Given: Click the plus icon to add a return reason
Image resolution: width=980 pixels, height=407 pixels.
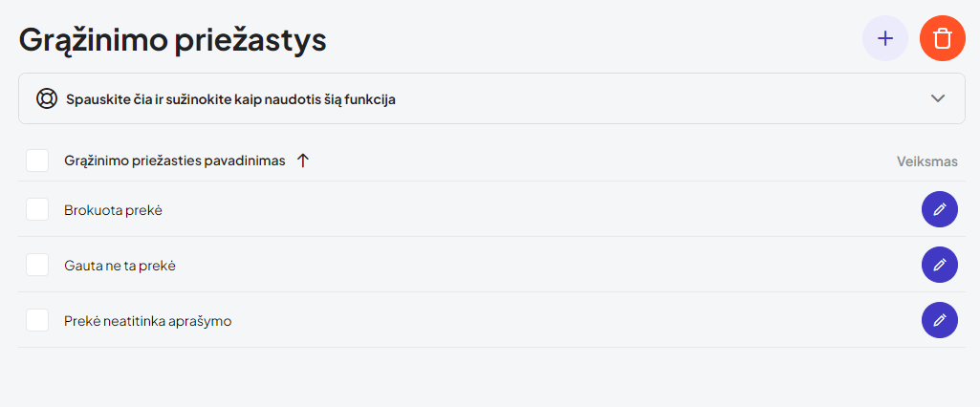Looking at the screenshot, I should (885, 38).
